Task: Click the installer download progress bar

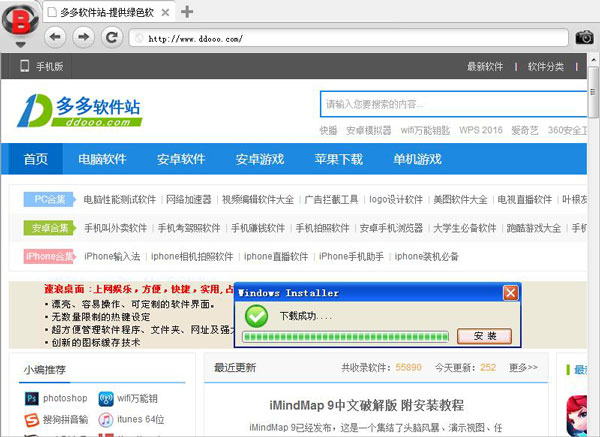Action: [x=346, y=337]
